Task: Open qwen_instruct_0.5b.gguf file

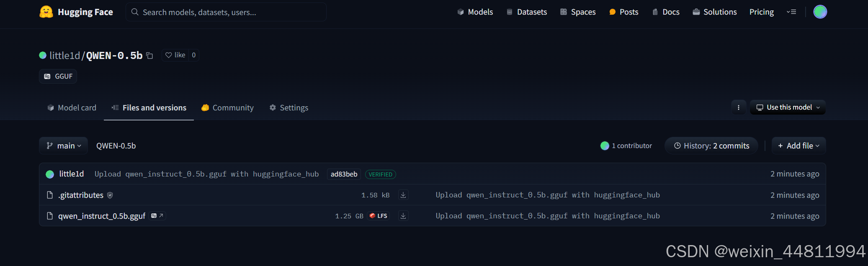Action: click(x=102, y=216)
